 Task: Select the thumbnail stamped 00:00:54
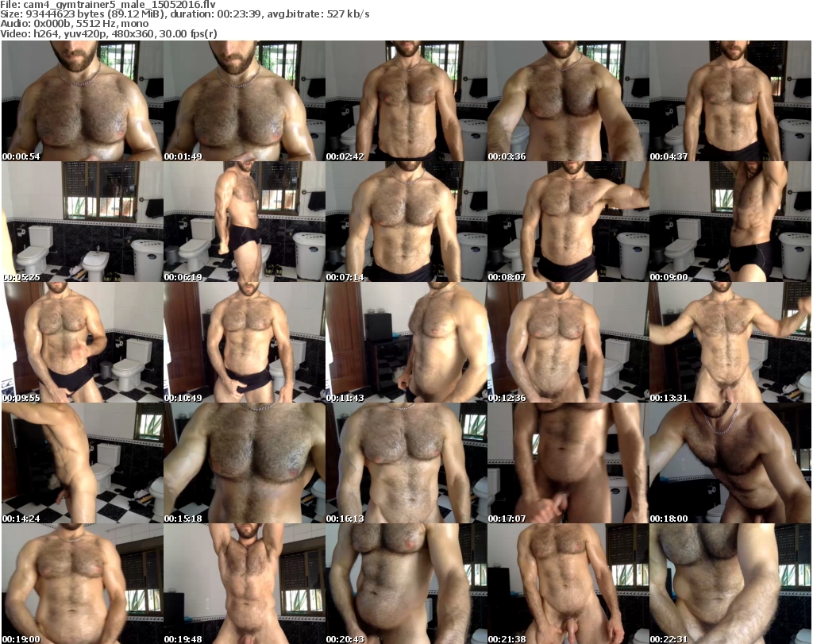(x=83, y=101)
